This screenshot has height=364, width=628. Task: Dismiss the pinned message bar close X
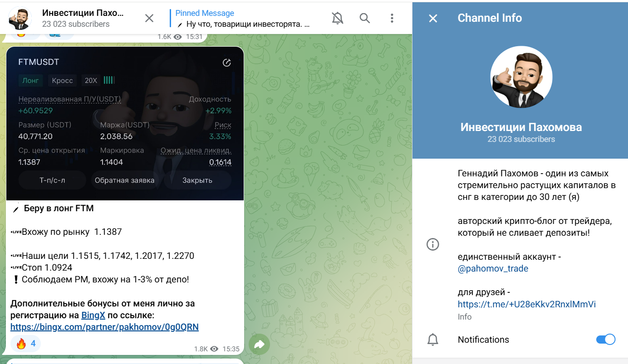click(x=149, y=18)
